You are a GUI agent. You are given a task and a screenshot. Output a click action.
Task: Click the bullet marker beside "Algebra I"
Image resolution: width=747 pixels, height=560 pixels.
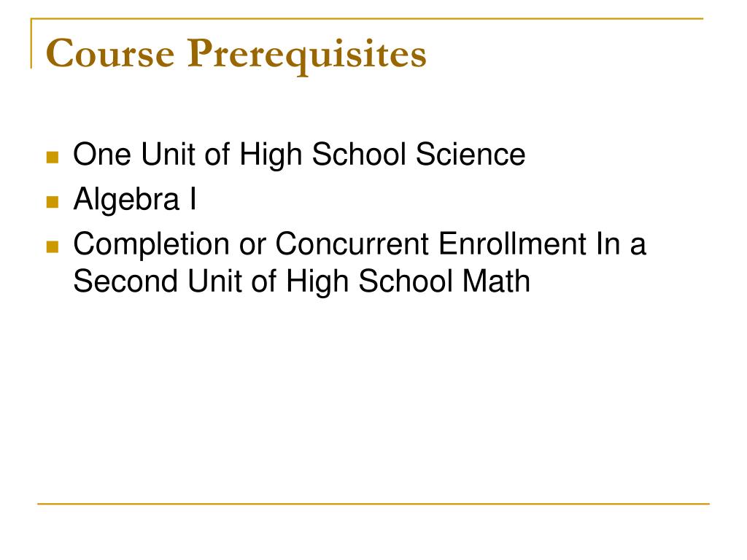click(x=52, y=202)
